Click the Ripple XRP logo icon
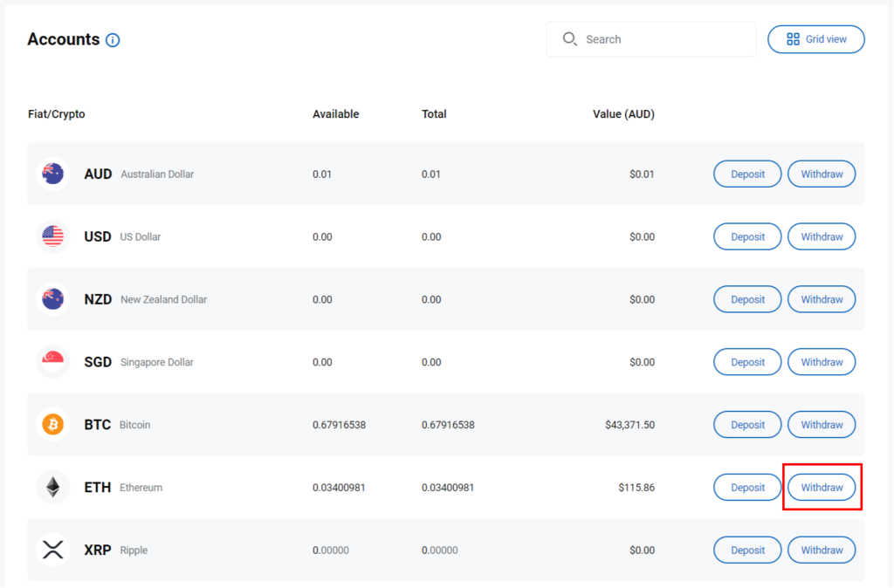Image resolution: width=894 pixels, height=588 pixels. pos(53,550)
